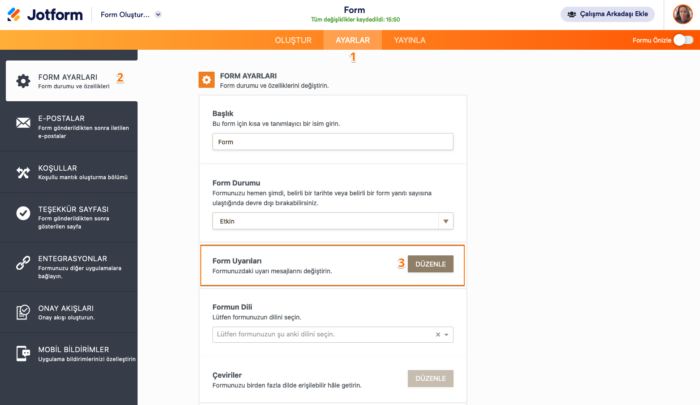This screenshot has height=405, width=700.
Task: Click the Onay Akışları icon
Action: pos(23,312)
